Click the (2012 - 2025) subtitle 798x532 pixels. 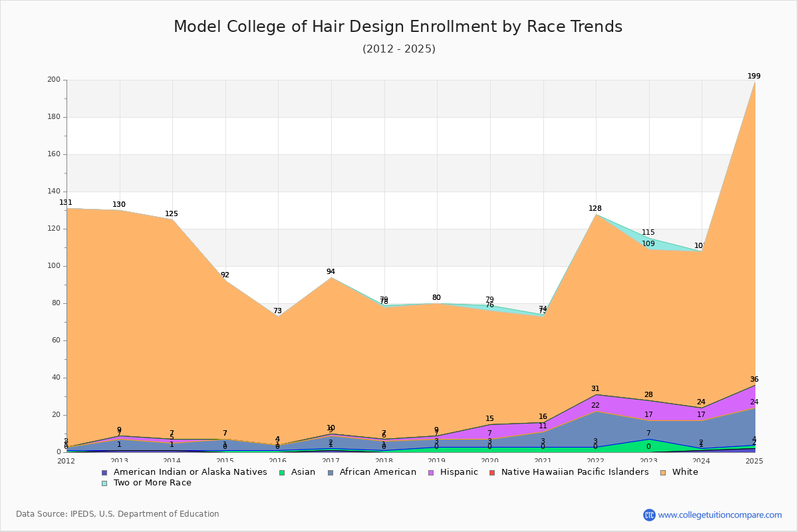click(399, 49)
